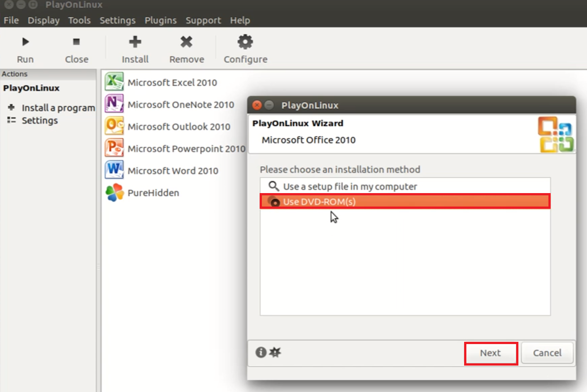Image resolution: width=587 pixels, height=392 pixels.
Task: Click the 'Remove' toolbar label
Action: pos(187,59)
